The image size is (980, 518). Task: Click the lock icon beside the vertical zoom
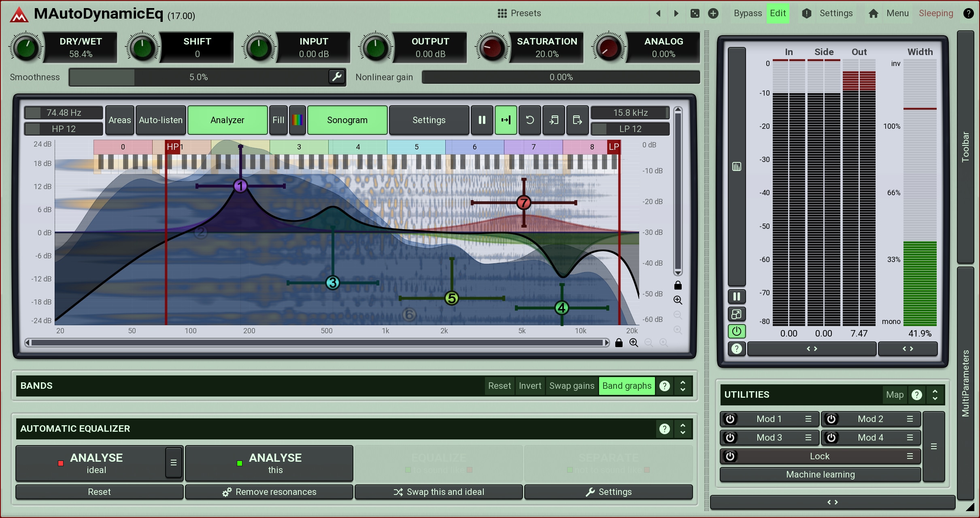678,286
